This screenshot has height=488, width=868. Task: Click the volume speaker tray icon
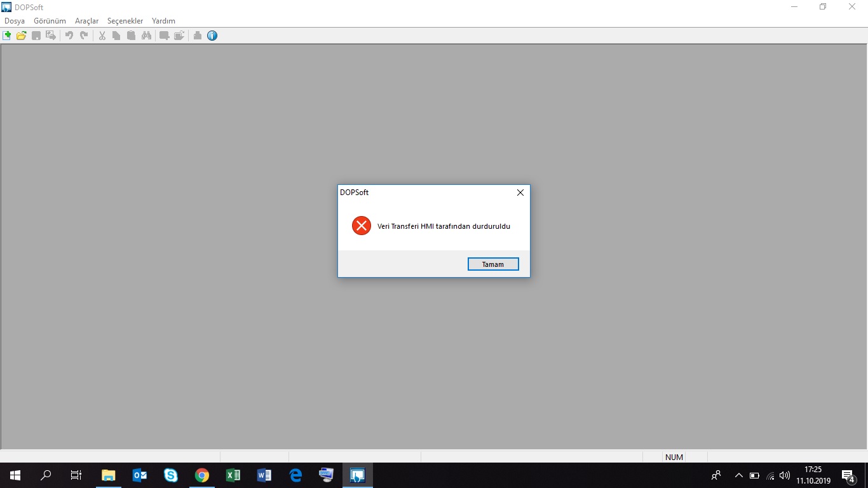point(785,475)
